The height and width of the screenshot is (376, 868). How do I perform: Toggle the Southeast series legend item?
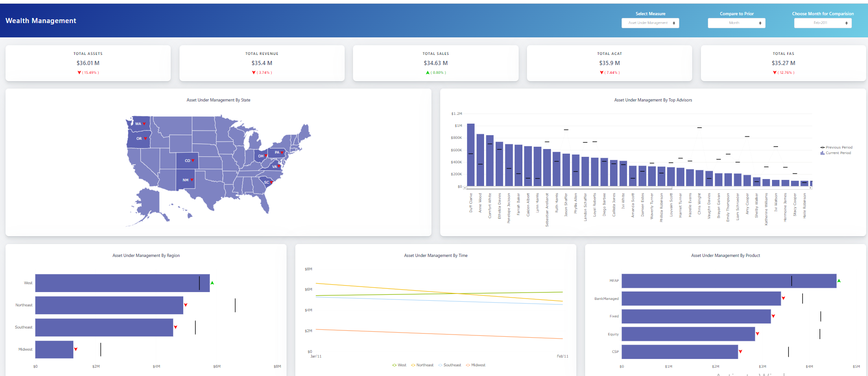[x=449, y=365]
